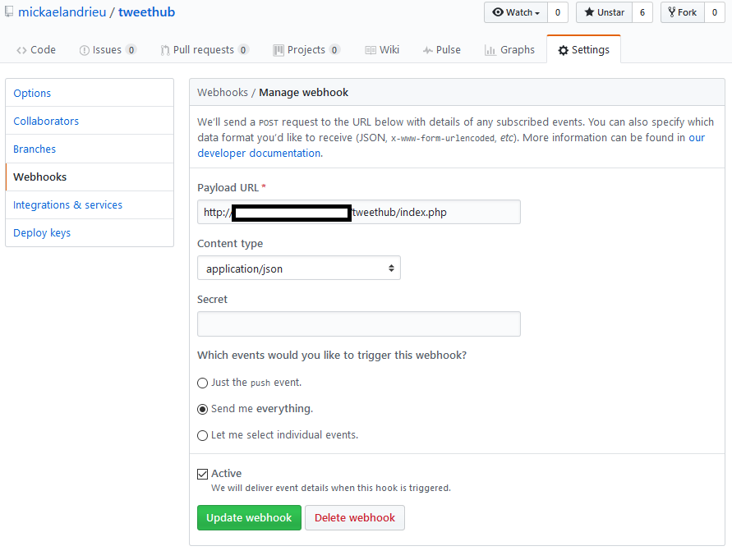Click the repository book icon
732x560 pixels.
click(x=9, y=12)
